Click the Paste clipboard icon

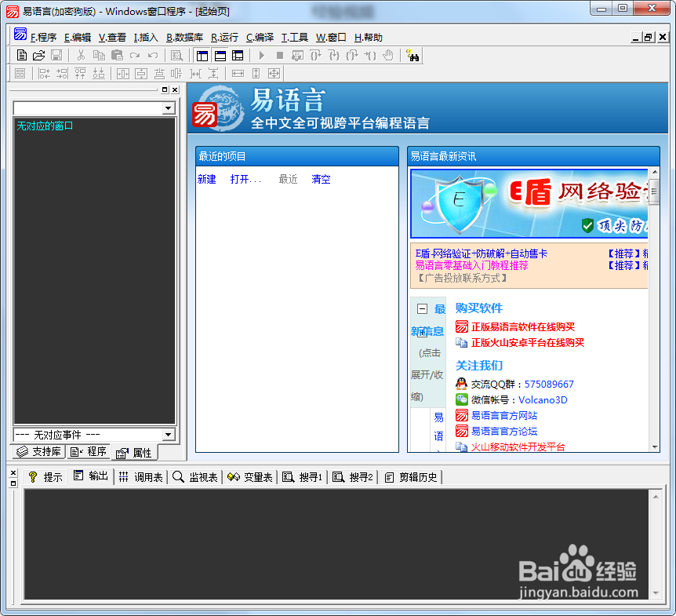[117, 55]
